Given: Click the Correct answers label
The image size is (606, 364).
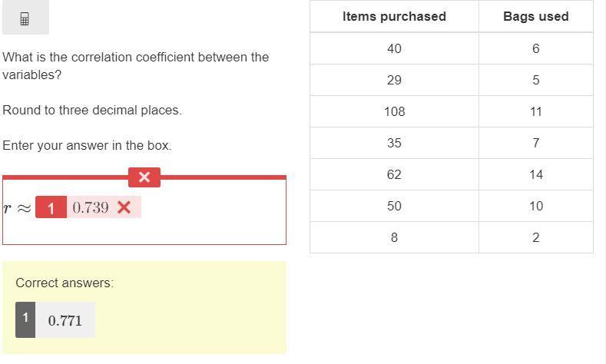Looking at the screenshot, I should point(65,283).
